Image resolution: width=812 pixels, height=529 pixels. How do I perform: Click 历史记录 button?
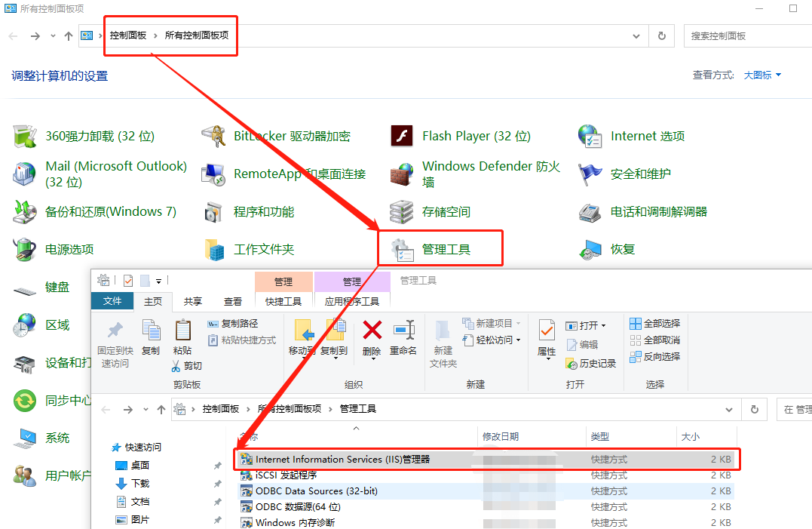coord(591,364)
